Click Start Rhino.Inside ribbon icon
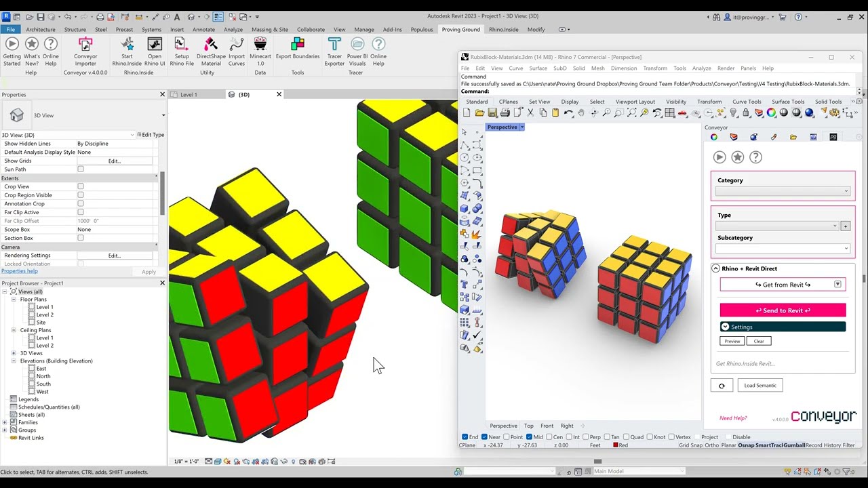868x488 pixels. [127, 52]
